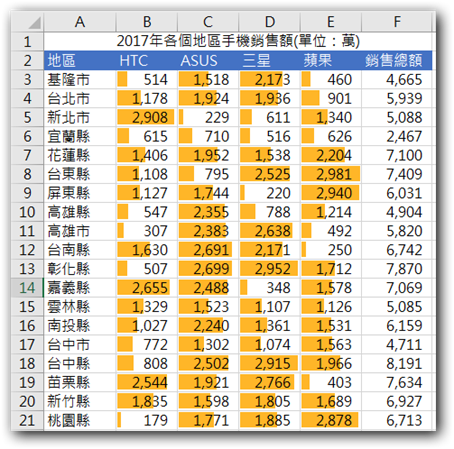Click HTC value 2,544 for 苗栗縣
This screenshot has width=454, height=449.
pos(147,382)
